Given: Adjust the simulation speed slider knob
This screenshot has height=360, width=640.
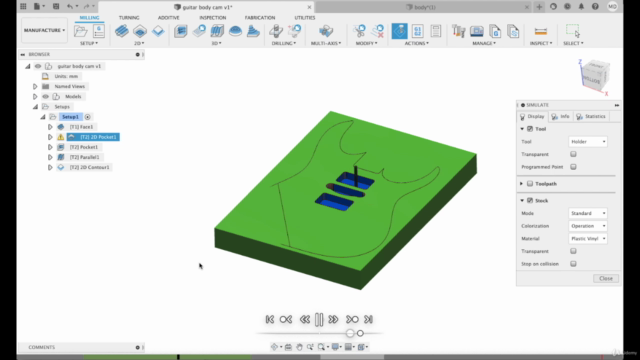Looking at the screenshot, I should click(350, 333).
